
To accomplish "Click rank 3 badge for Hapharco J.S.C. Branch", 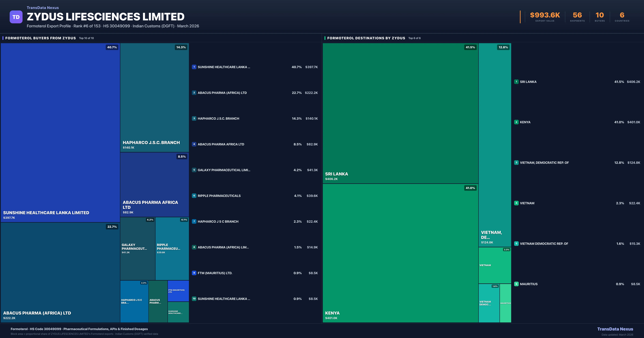I will [194, 118].
